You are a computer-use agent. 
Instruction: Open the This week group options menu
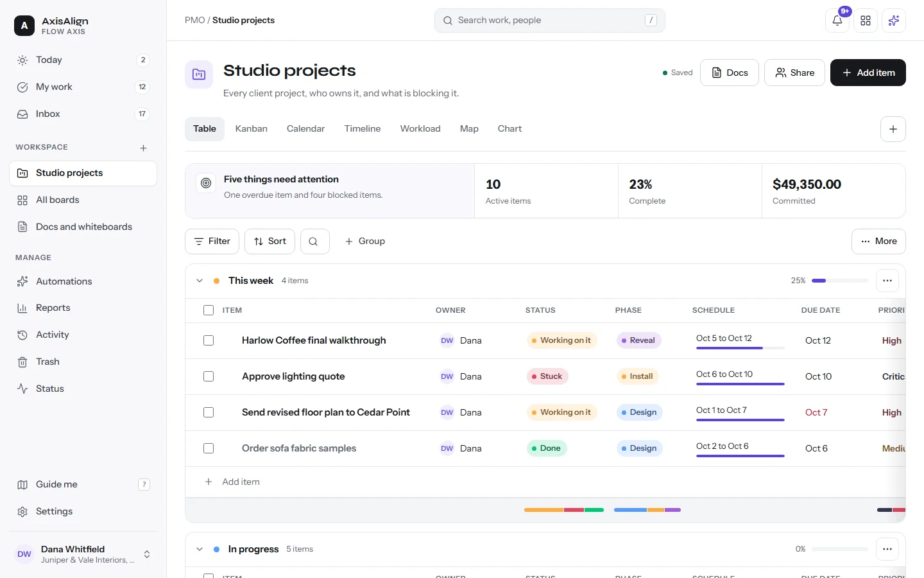887,281
